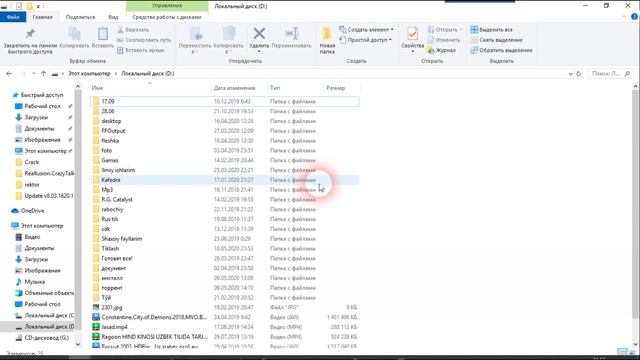640x360 pixels.
Task: Select the Games folder
Action: [x=224, y=160]
